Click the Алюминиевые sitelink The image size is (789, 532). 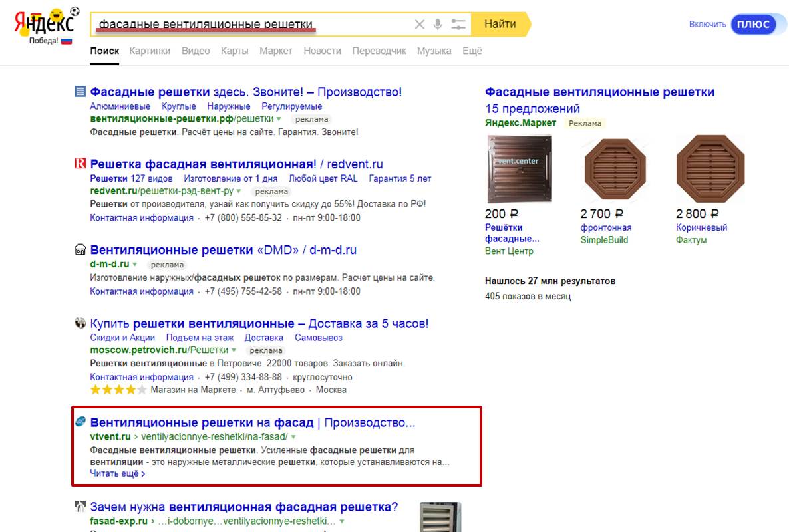120,106
